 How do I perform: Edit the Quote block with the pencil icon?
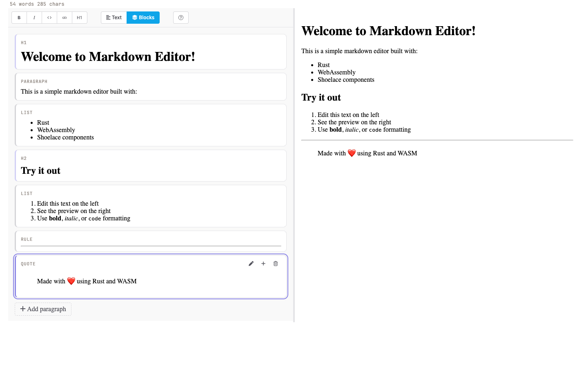point(251,264)
